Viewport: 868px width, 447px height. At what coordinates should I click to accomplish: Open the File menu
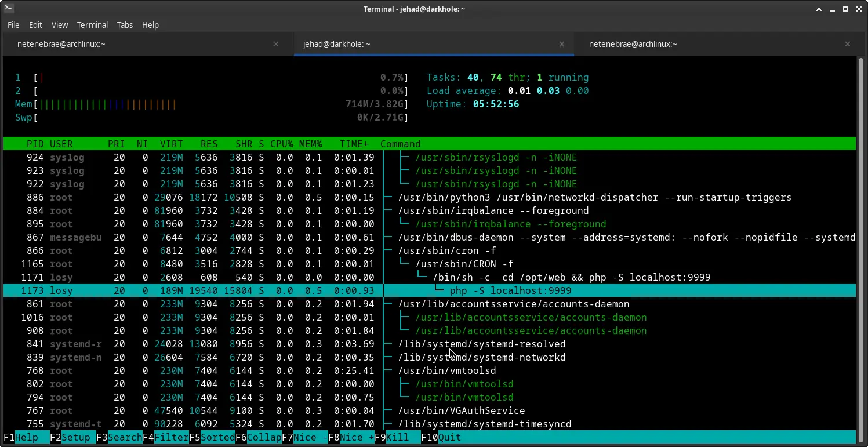(13, 25)
